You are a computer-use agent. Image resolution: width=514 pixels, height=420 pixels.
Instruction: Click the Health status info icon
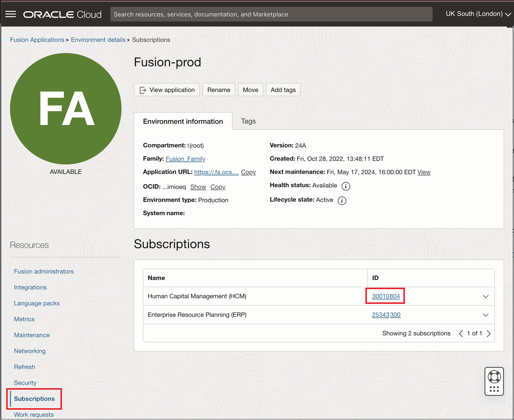346,186
